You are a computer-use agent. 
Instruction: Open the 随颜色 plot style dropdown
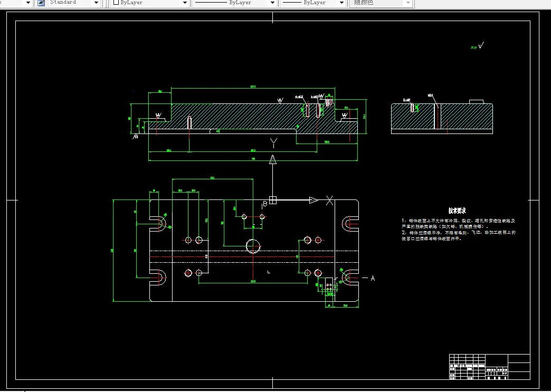(381, 3)
